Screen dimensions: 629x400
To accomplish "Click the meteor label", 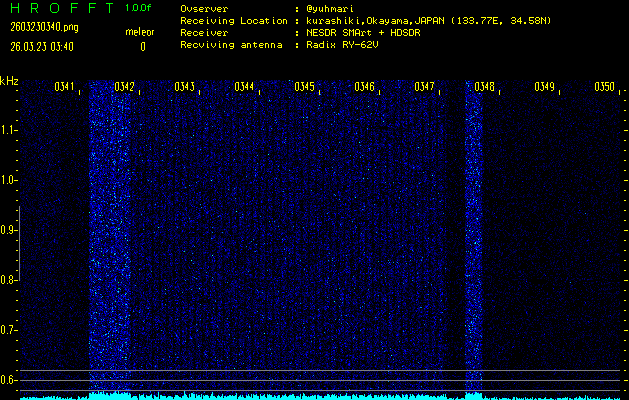I will (140, 32).
